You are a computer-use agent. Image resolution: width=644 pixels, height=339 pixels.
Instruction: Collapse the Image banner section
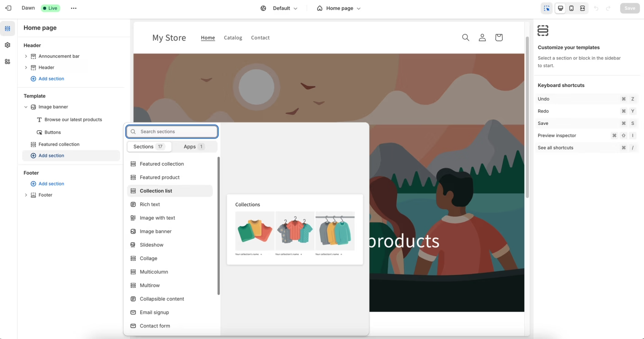click(x=26, y=107)
